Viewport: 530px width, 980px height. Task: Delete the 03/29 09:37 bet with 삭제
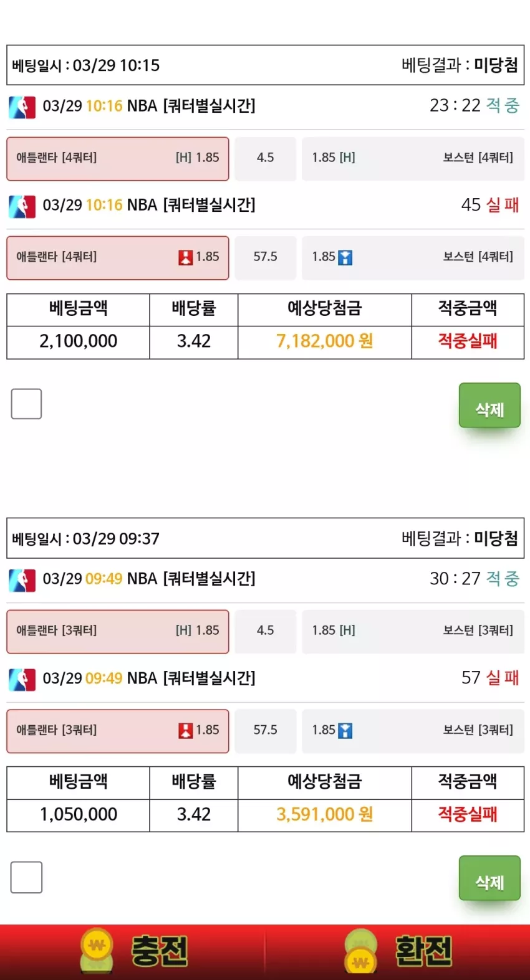pos(489,878)
